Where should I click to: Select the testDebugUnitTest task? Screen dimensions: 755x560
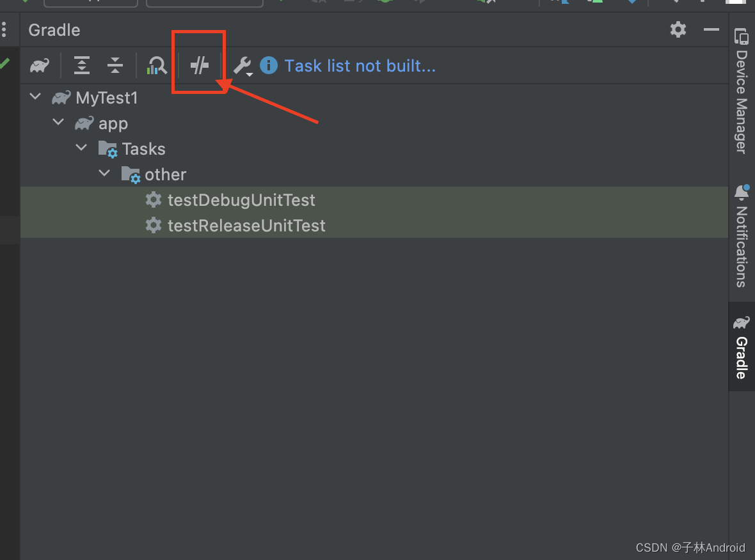pyautogui.click(x=241, y=200)
